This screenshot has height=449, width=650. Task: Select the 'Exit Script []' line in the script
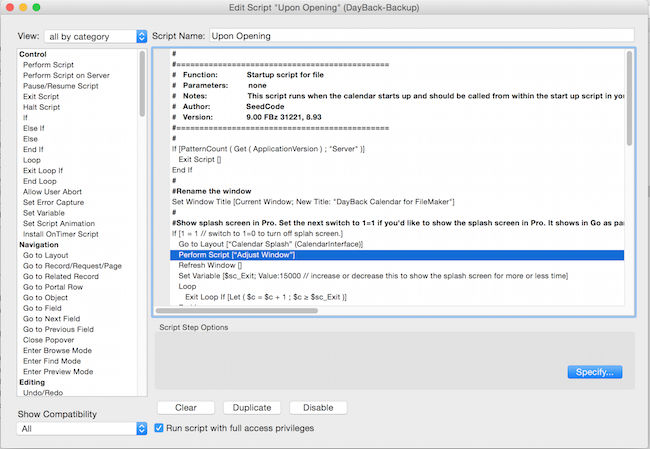[x=200, y=160]
